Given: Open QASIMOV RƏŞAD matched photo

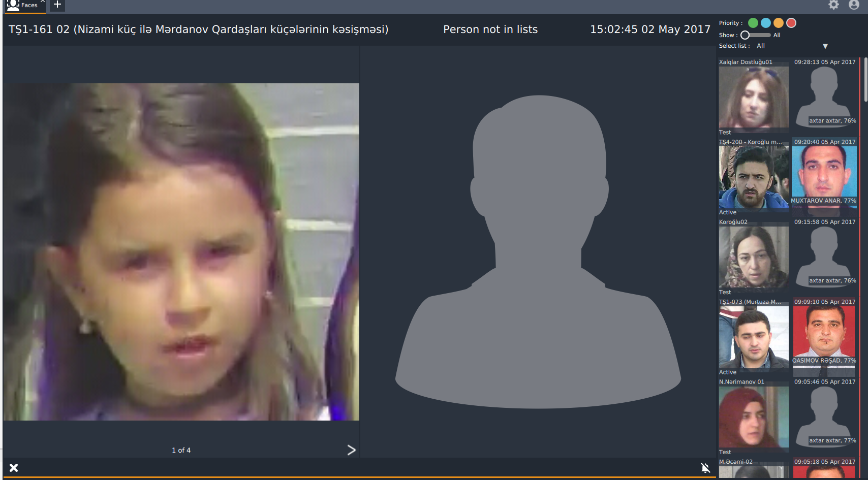Looking at the screenshot, I should pos(824,336).
